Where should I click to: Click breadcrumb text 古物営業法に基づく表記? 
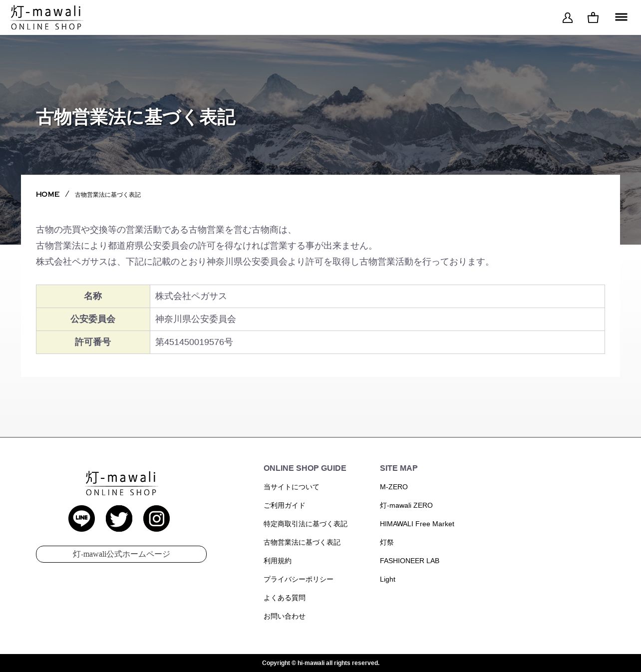tap(108, 195)
